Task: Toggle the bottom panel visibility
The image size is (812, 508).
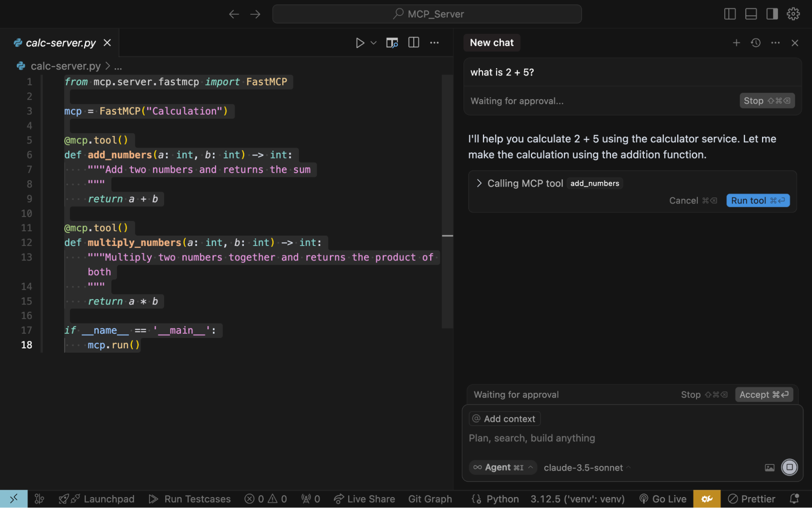Action: (x=751, y=13)
